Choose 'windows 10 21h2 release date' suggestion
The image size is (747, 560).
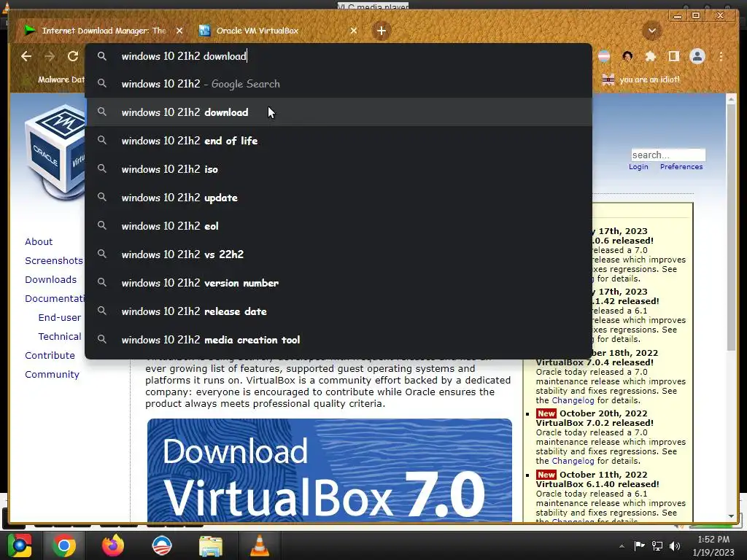point(338,311)
